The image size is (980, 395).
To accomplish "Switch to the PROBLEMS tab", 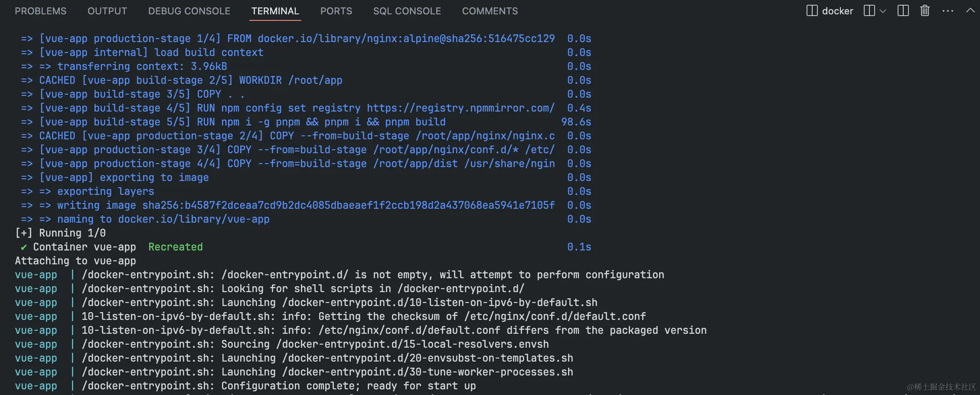I will pos(41,11).
